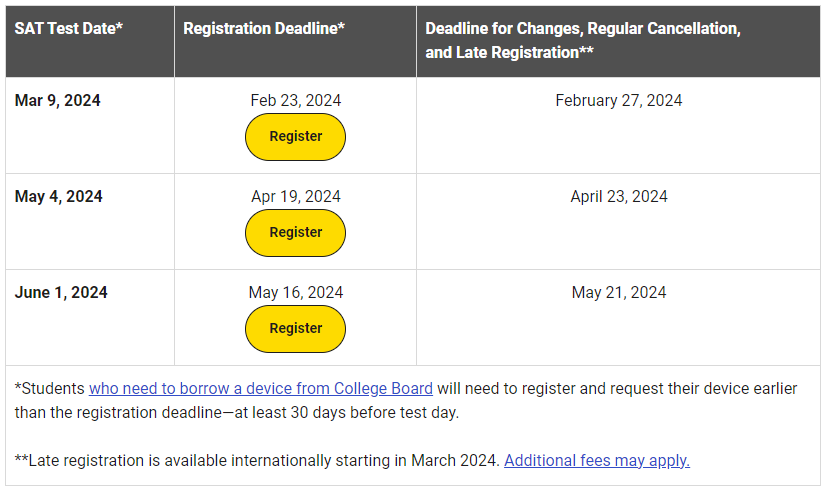Open the 'Additional fees may apply' link

pos(597,460)
